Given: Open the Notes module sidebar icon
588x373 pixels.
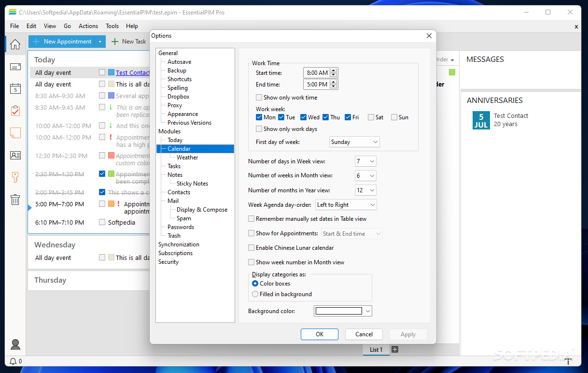Looking at the screenshot, I should (x=15, y=133).
